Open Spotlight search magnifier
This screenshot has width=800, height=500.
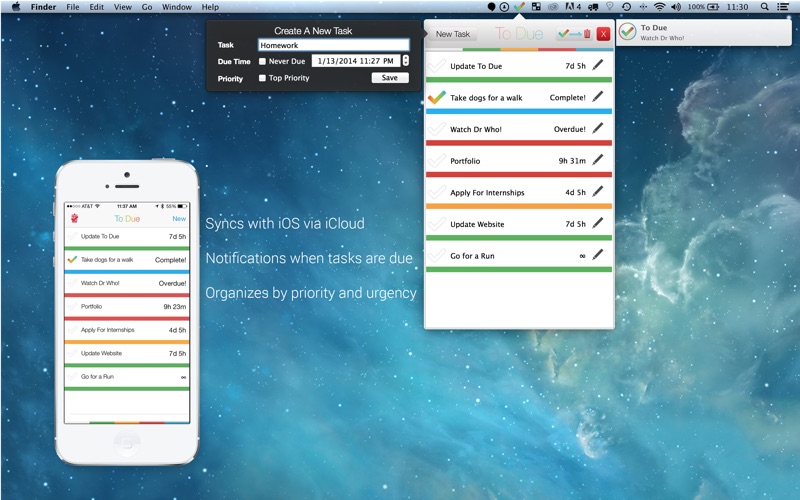point(764,7)
